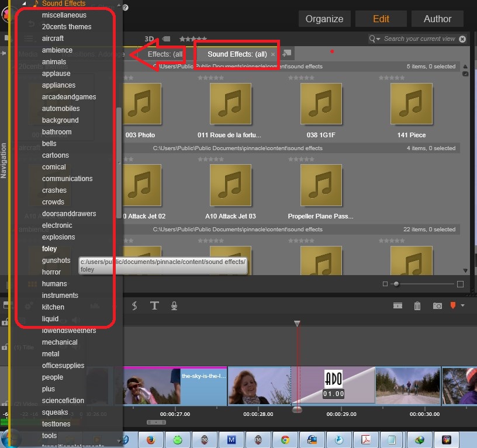Open the PDF reader taskbar icon

tap(366, 439)
